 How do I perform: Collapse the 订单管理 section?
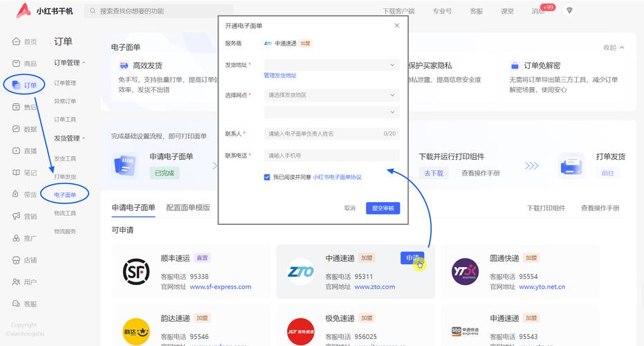[69, 63]
